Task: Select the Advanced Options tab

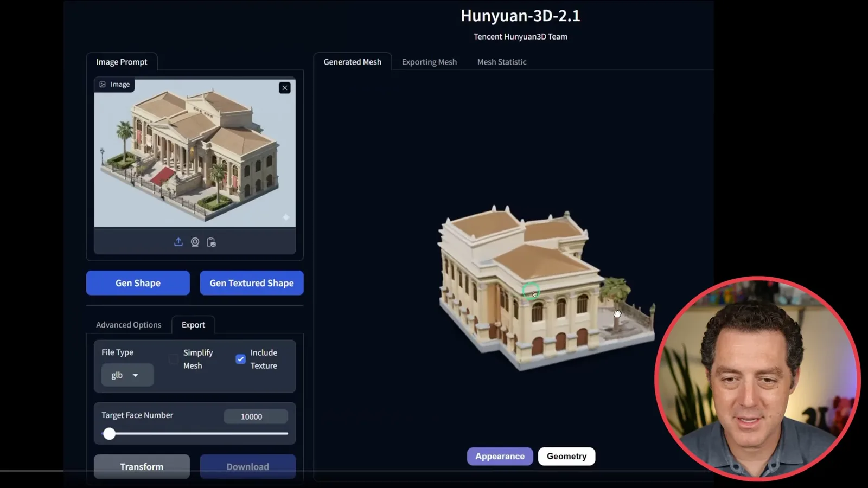Action: tap(129, 325)
